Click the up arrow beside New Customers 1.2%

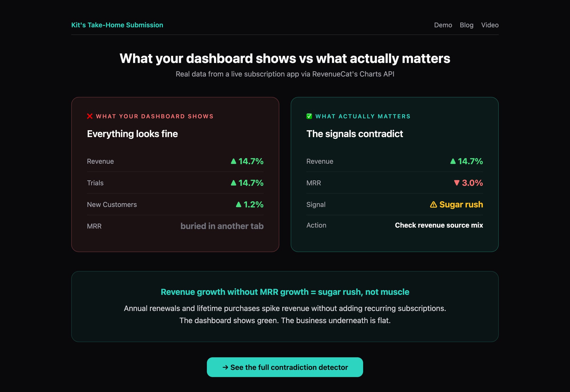click(239, 204)
